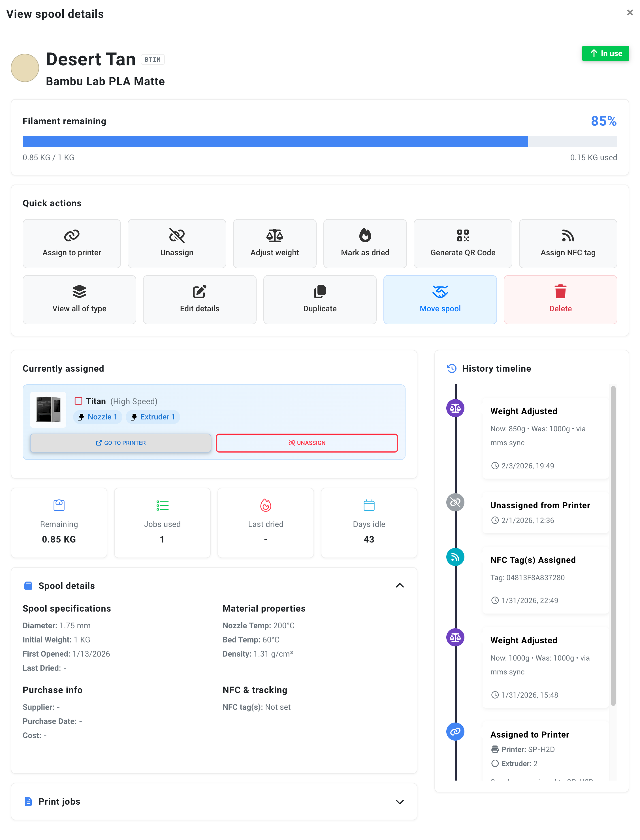Click View all of type tile
The image size is (640, 840).
pos(79,300)
